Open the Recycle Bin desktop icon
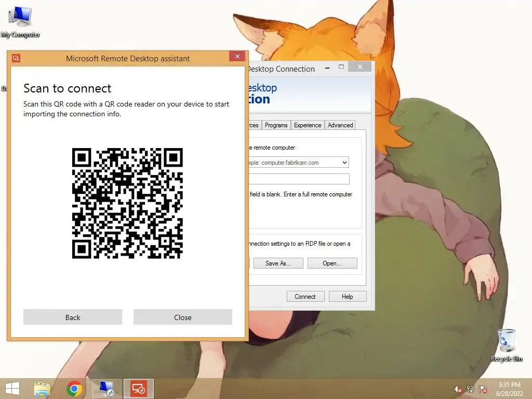The width and height of the screenshot is (532, 399). pos(506,345)
